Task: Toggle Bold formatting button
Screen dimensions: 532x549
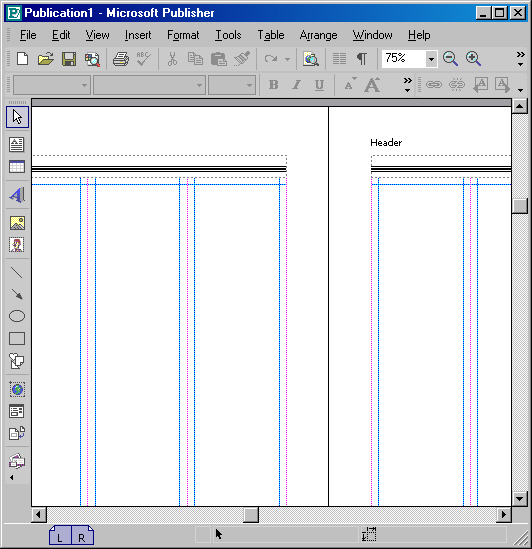Action: coord(273,85)
